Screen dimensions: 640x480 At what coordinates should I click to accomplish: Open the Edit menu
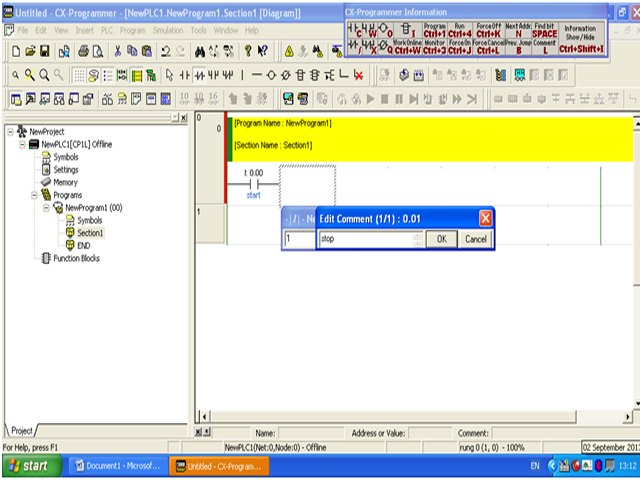(x=41, y=31)
